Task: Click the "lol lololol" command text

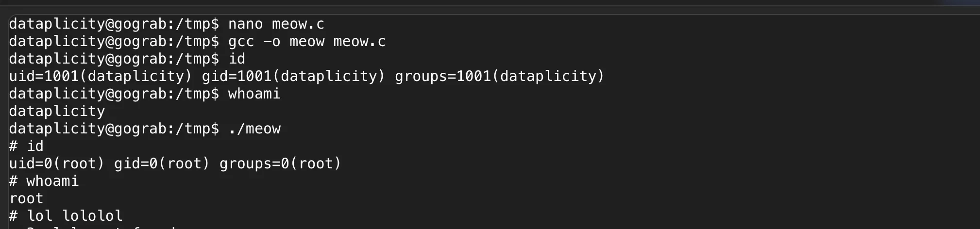Action: tap(74, 216)
